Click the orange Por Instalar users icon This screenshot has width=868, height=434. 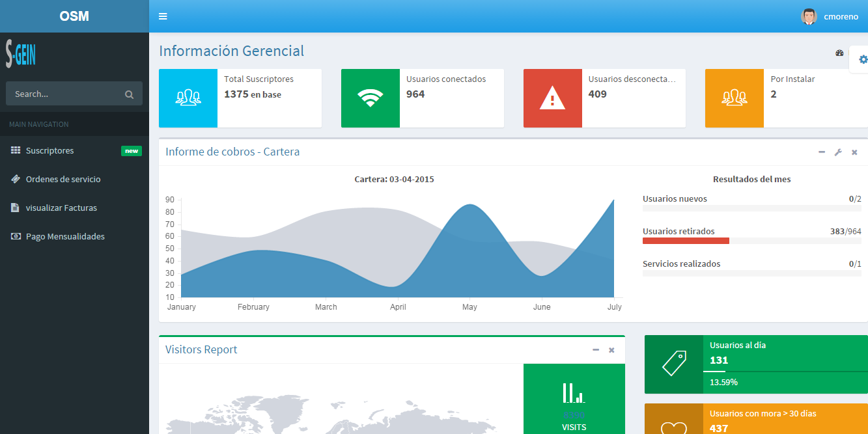click(735, 98)
